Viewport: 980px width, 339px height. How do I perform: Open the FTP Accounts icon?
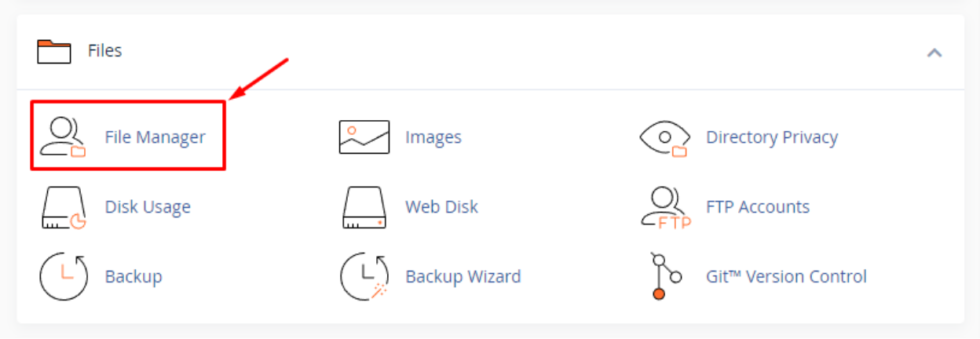[x=664, y=207]
